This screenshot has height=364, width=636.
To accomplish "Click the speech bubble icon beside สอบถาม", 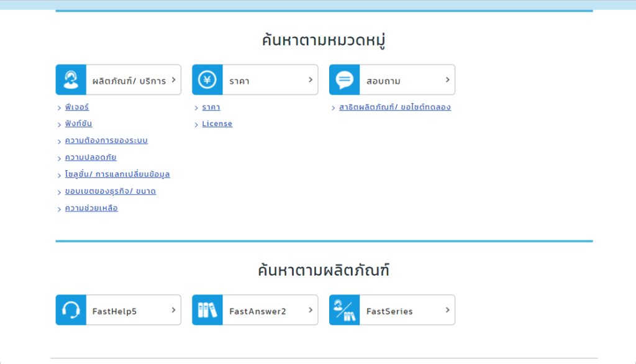I will [345, 80].
